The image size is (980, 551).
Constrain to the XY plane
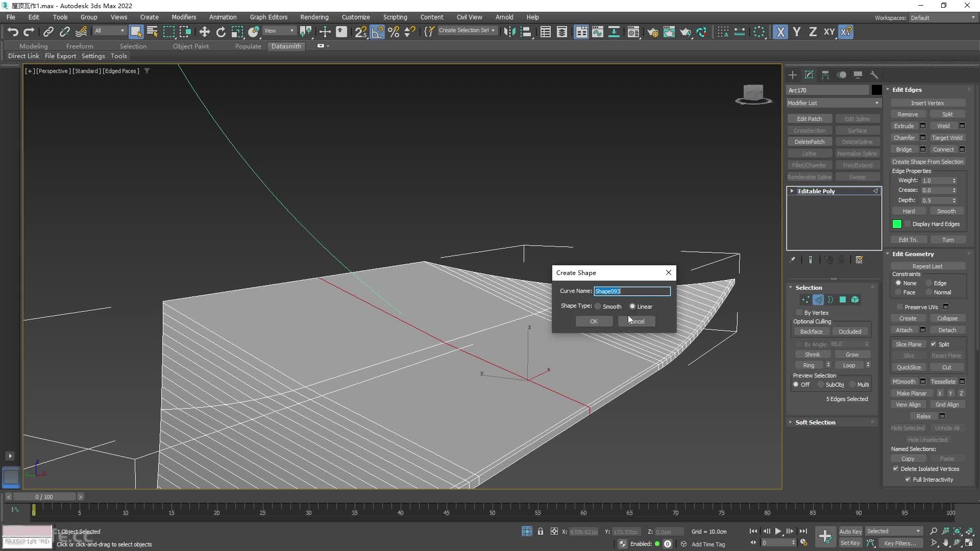(829, 32)
